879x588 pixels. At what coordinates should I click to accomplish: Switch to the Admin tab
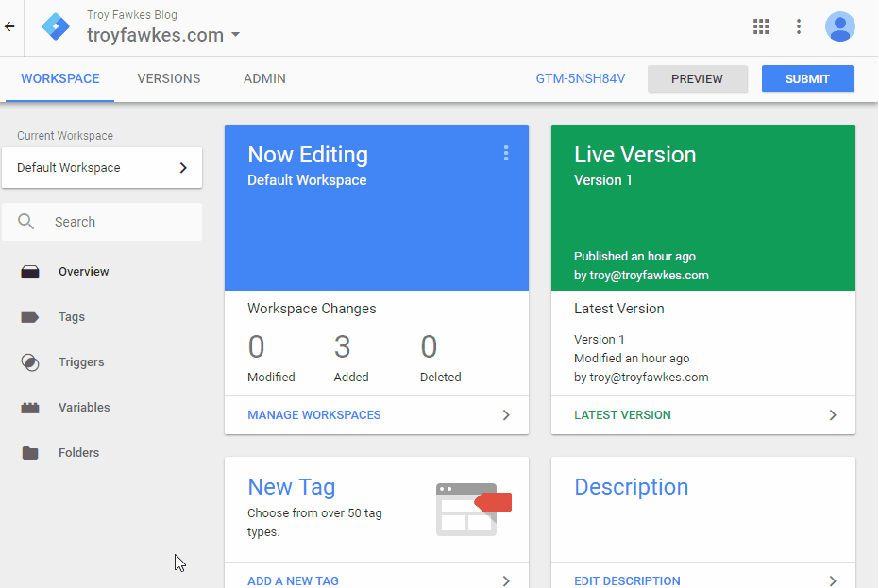tap(264, 79)
